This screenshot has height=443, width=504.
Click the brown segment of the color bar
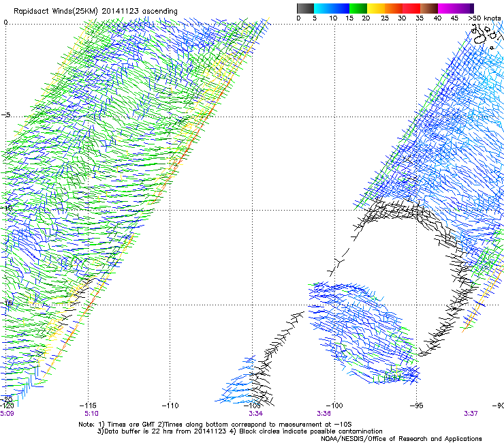[x=429, y=8]
